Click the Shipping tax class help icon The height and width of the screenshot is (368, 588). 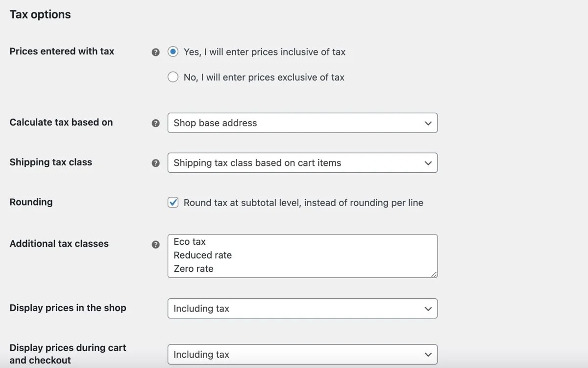tap(155, 162)
